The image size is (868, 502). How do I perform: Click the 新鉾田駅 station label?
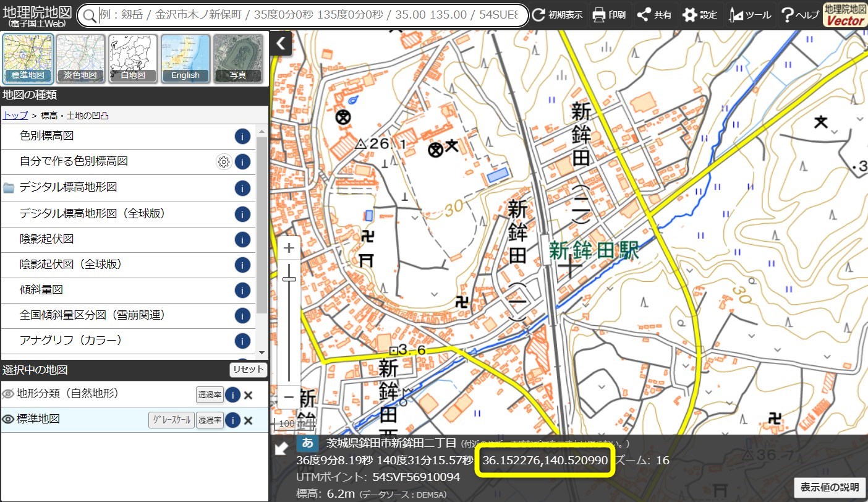(x=594, y=250)
